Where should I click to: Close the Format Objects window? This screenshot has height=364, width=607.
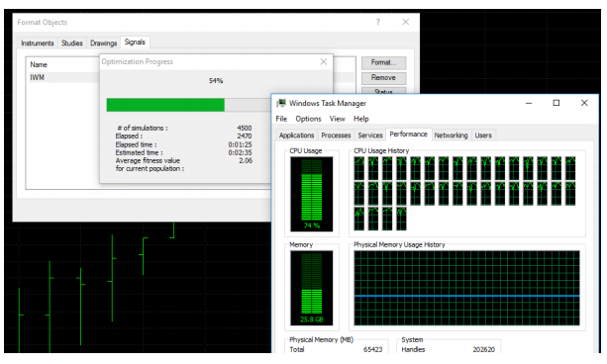coord(405,22)
